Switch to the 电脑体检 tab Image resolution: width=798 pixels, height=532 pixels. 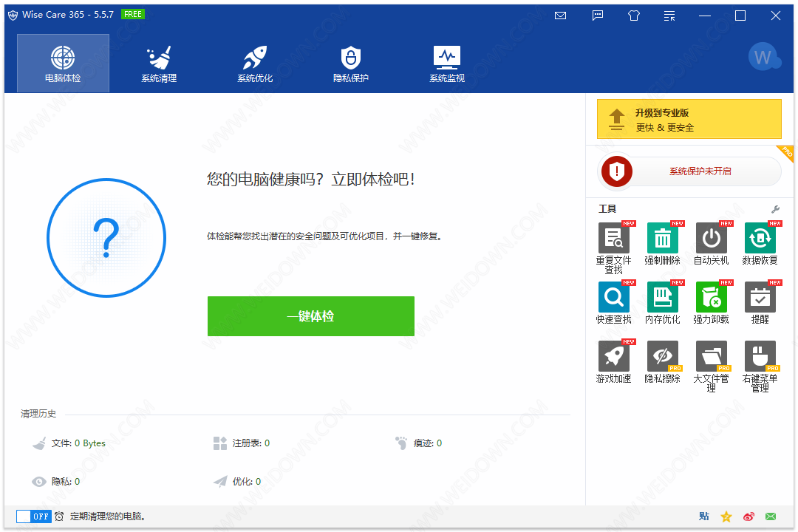pyautogui.click(x=63, y=63)
